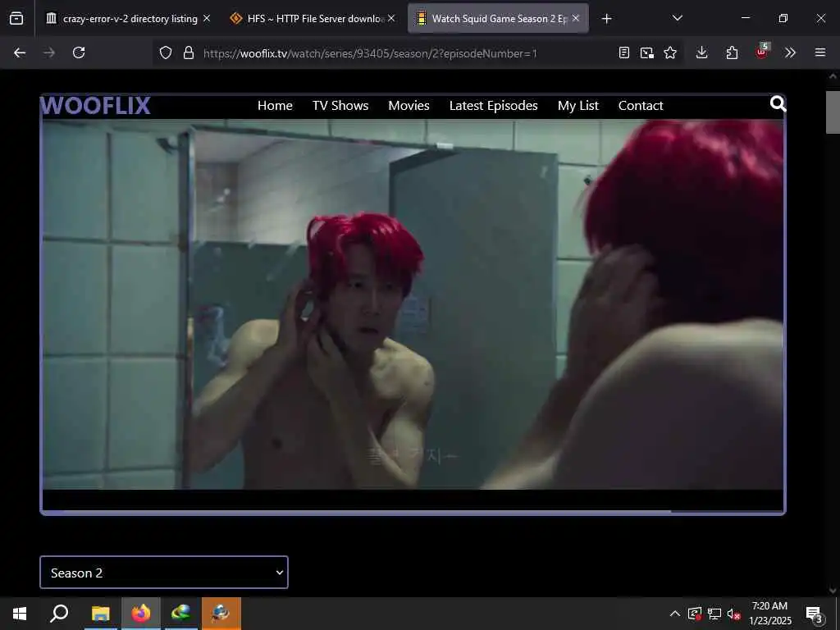Toggle reader view for this page
This screenshot has height=630, width=840.
pos(624,52)
